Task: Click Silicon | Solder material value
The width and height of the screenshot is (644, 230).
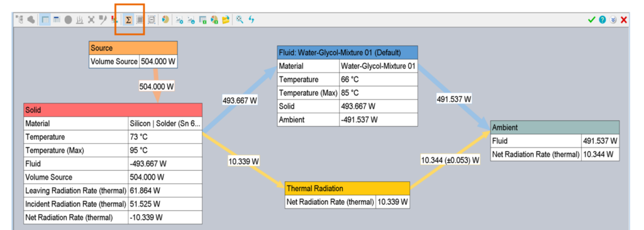Action: (165, 124)
